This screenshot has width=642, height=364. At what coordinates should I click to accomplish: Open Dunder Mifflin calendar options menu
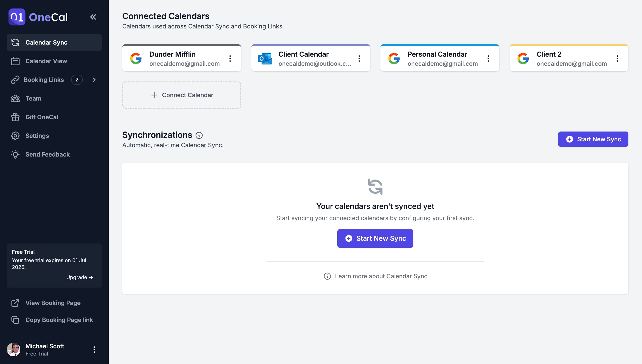(230, 59)
